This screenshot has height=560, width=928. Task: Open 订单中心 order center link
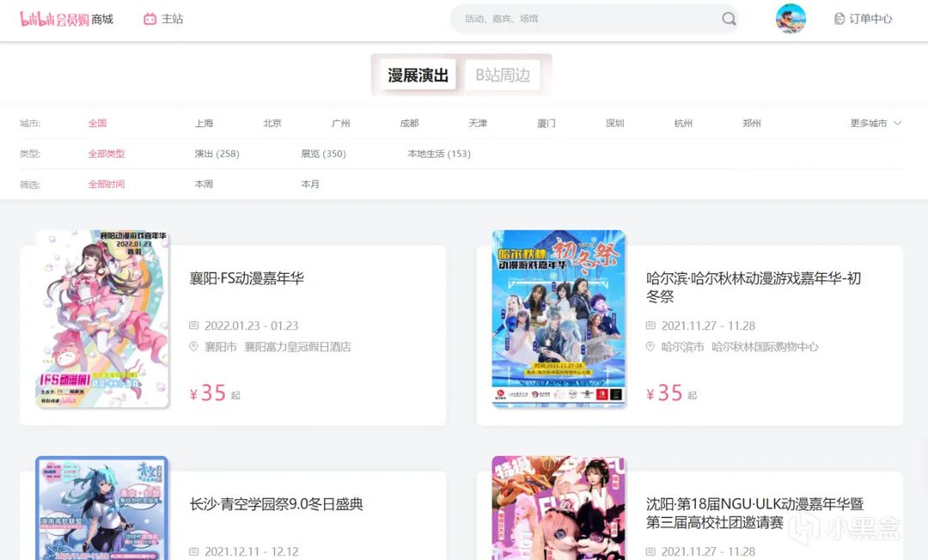(870, 19)
